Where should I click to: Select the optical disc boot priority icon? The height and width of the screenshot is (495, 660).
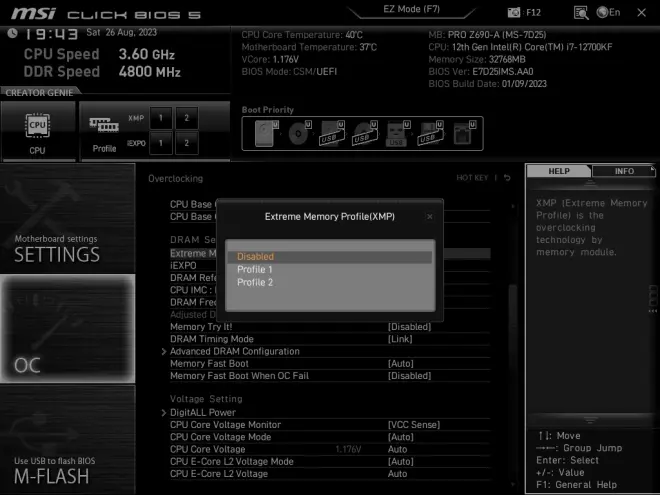298,134
